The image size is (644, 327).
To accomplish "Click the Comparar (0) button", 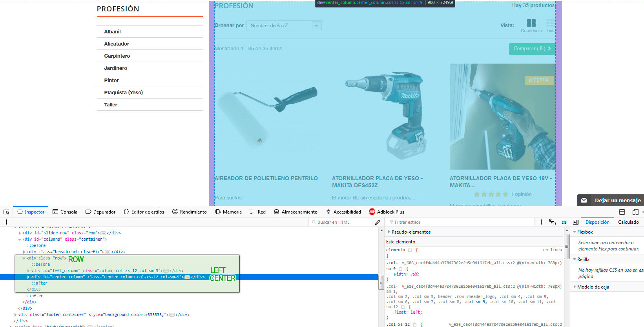I will [x=532, y=49].
